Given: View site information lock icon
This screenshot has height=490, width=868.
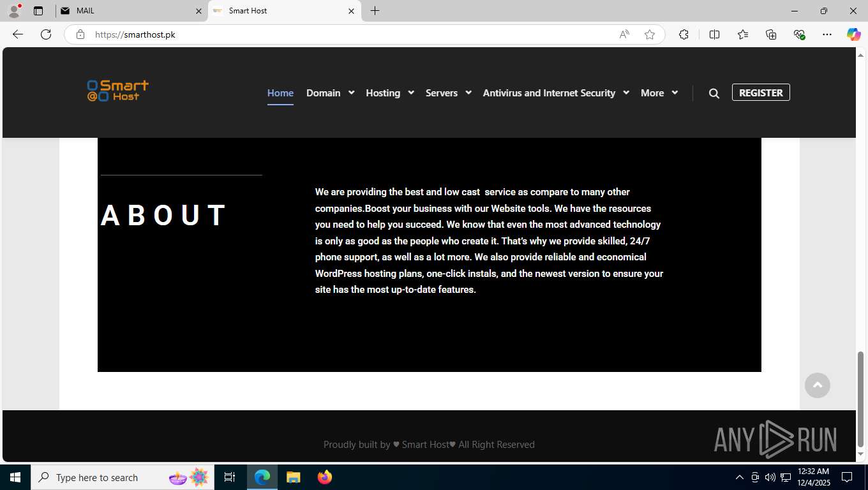Looking at the screenshot, I should tap(80, 34).
